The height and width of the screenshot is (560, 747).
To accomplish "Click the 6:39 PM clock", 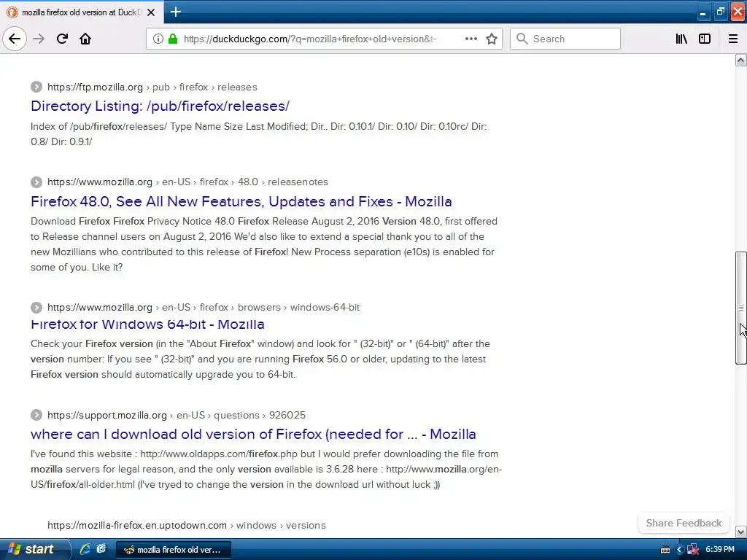I will (x=720, y=549).
